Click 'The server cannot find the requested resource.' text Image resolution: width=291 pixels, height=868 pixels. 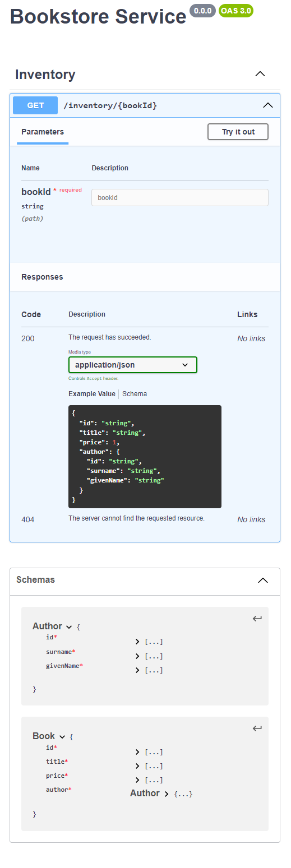click(x=136, y=518)
